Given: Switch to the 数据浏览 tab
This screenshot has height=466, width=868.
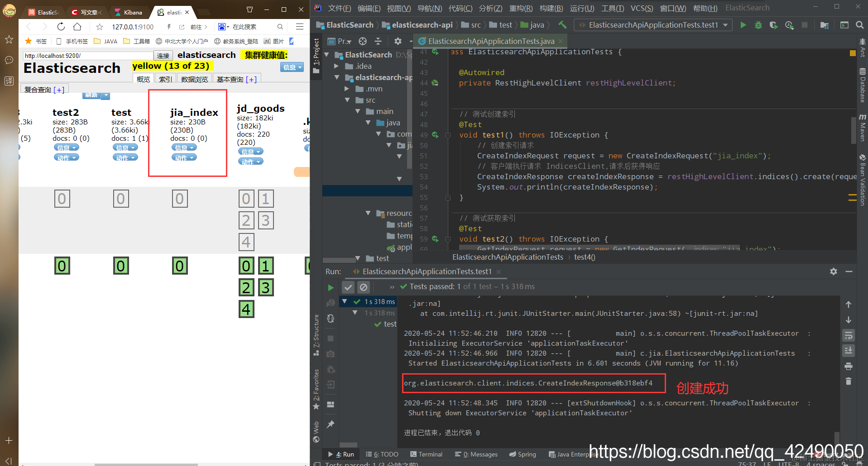Looking at the screenshot, I should tap(195, 79).
